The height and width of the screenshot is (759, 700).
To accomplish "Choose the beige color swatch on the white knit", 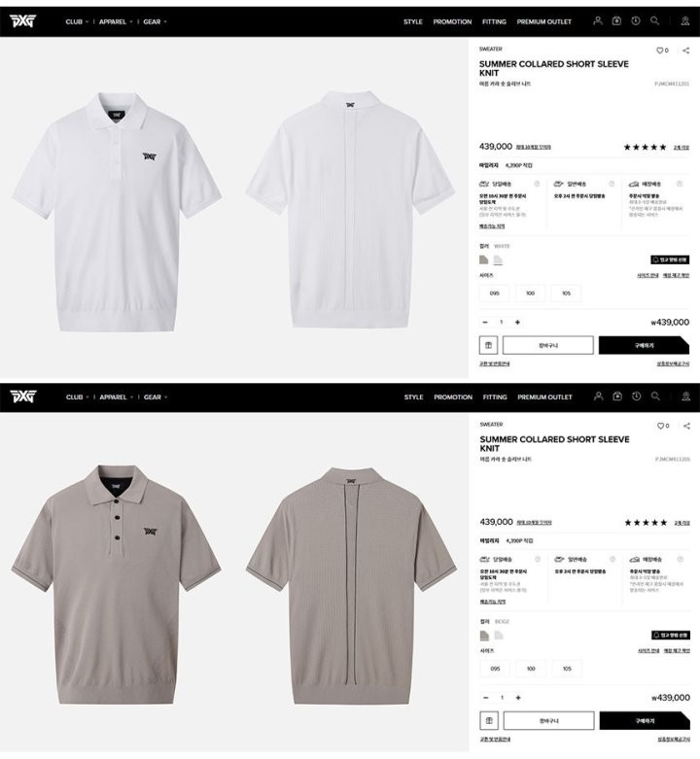I will (483, 259).
